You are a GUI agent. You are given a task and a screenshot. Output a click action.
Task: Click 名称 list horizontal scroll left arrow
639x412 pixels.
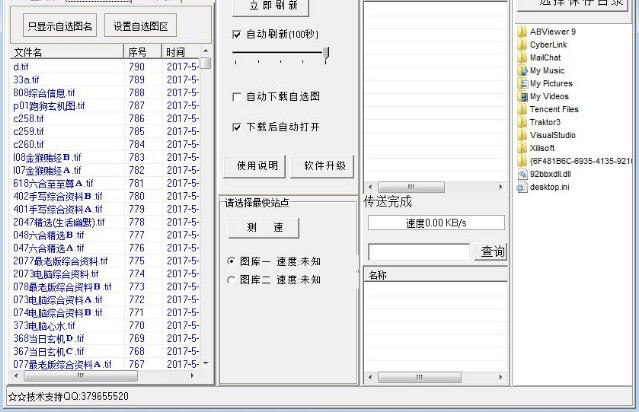click(370, 377)
